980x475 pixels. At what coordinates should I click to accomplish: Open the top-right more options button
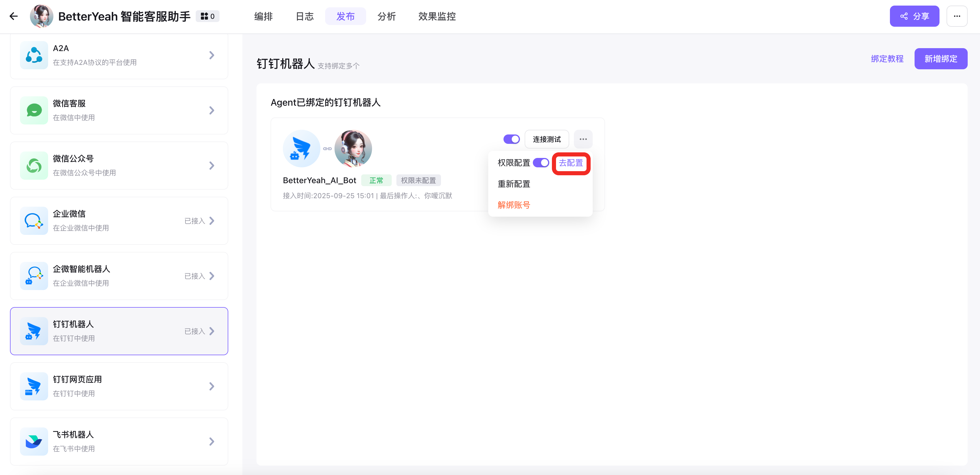[x=957, y=16]
